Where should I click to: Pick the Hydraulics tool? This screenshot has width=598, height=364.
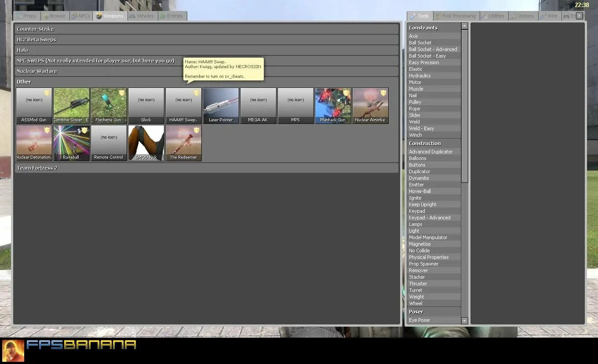pyautogui.click(x=434, y=76)
